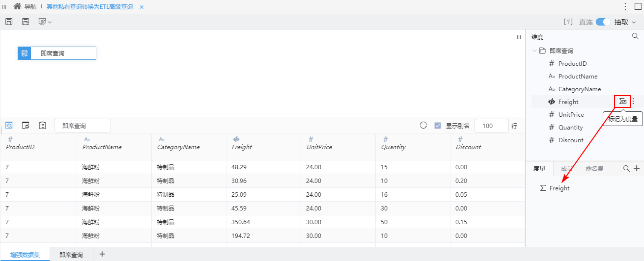Select the 即席查询 node on canvas
Image resolution: width=644 pixels, height=261 pixels.
[57, 53]
